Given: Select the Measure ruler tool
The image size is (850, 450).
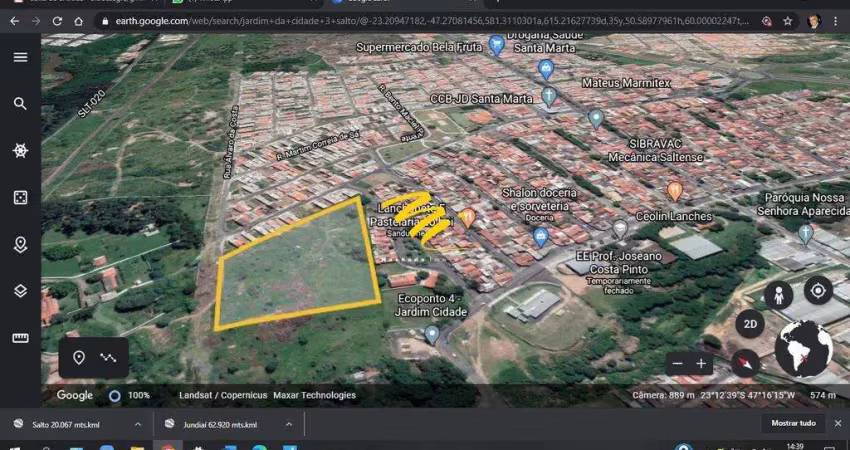Looking at the screenshot, I should coord(20,338).
